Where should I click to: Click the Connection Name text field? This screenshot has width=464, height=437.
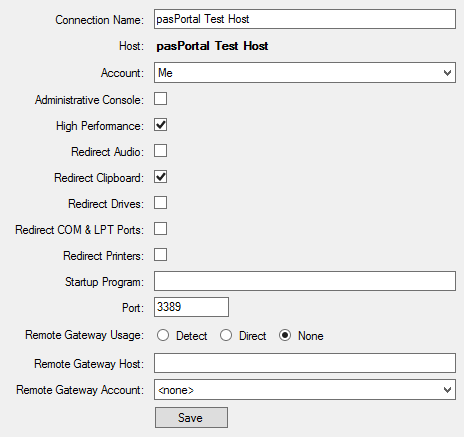[305, 19]
